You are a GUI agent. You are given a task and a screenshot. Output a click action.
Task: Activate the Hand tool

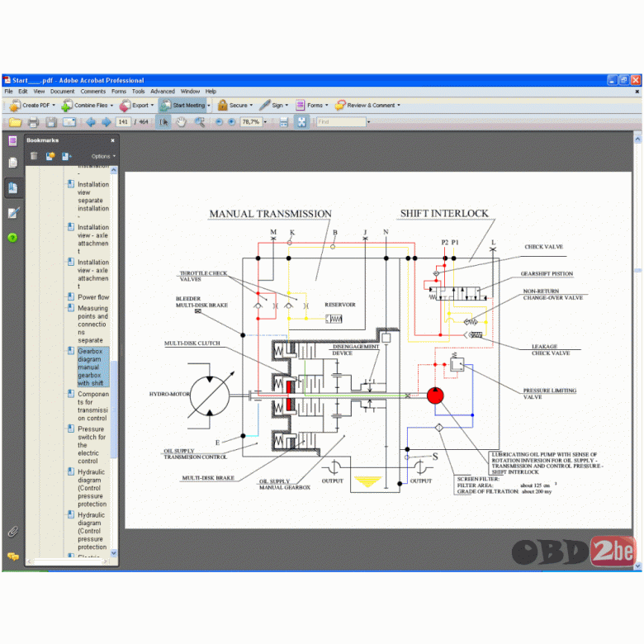click(x=181, y=122)
